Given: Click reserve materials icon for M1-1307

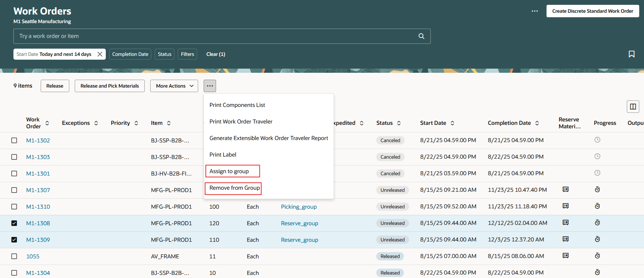Looking at the screenshot, I should point(565,189).
